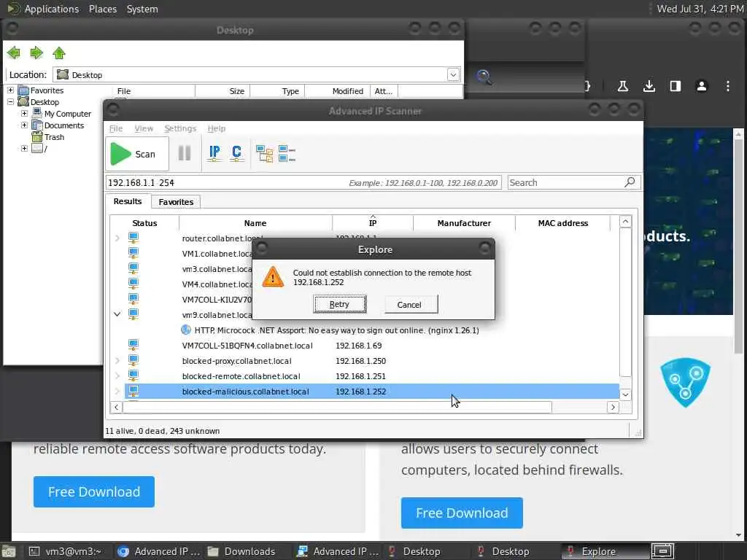
Task: Click the globe icon on HTTP service row
Action: [186, 330]
